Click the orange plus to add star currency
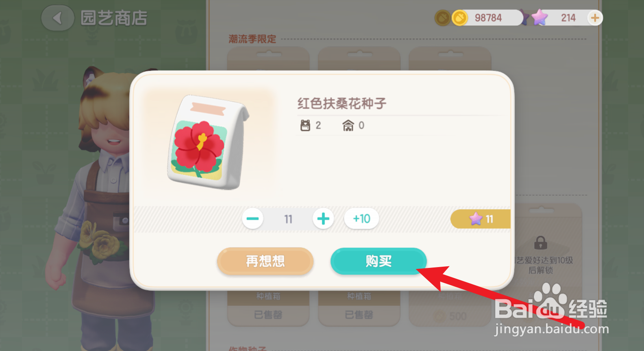This screenshot has height=351, width=644. [x=595, y=18]
